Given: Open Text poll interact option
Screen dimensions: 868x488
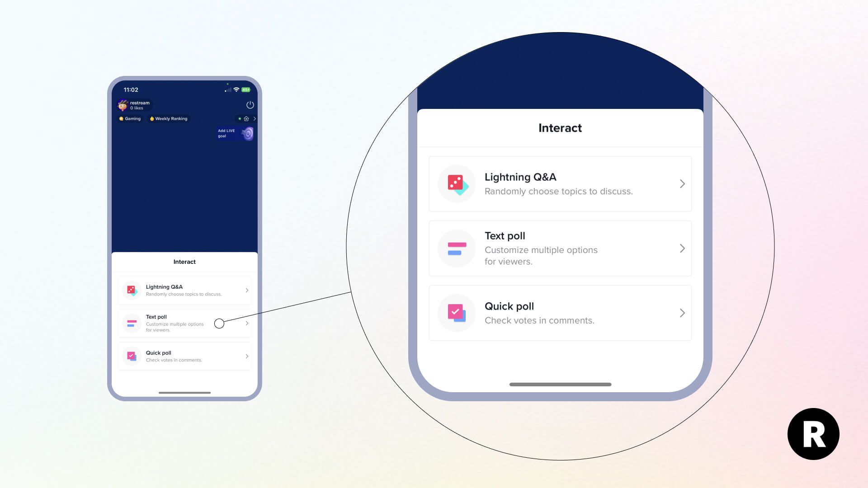Looking at the screenshot, I should point(185,322).
